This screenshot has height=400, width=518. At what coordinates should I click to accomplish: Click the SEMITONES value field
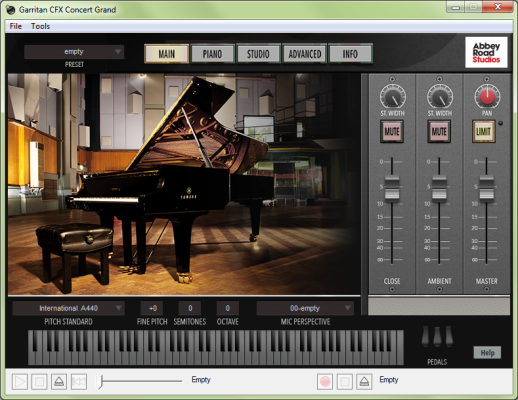coord(190,308)
